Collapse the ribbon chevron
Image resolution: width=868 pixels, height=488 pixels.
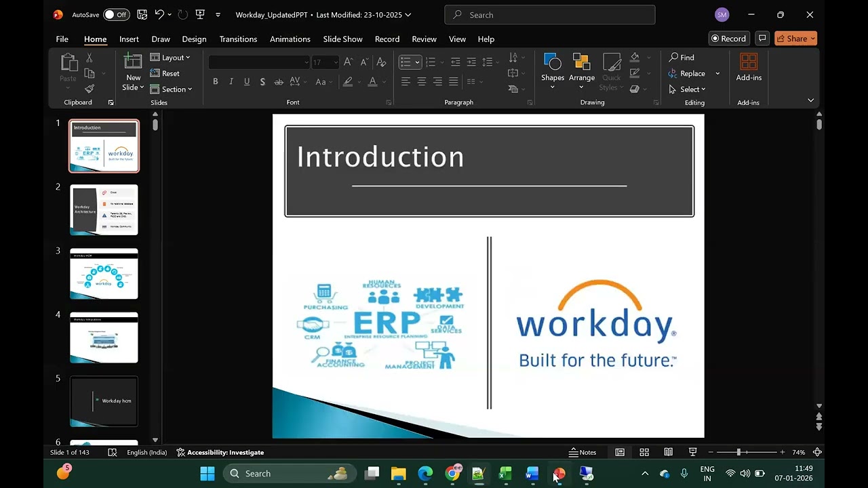point(810,100)
